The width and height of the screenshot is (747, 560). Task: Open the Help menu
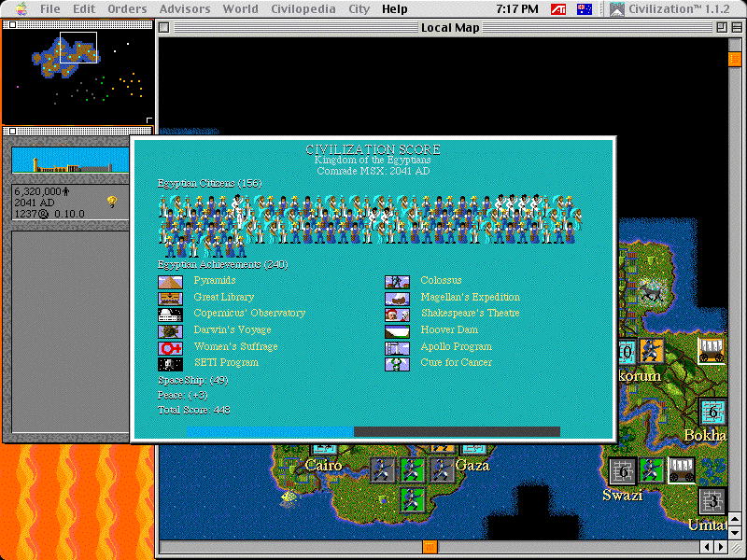pos(394,9)
